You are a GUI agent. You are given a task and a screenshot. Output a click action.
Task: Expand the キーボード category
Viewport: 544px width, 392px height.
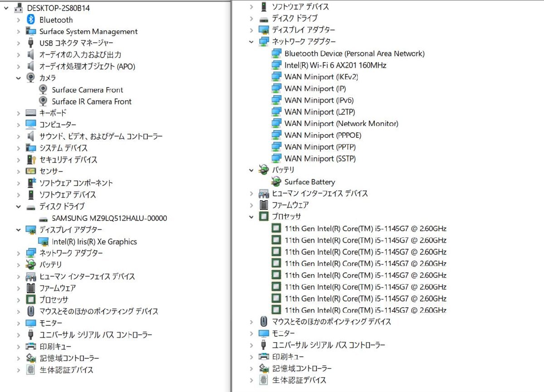click(x=18, y=113)
